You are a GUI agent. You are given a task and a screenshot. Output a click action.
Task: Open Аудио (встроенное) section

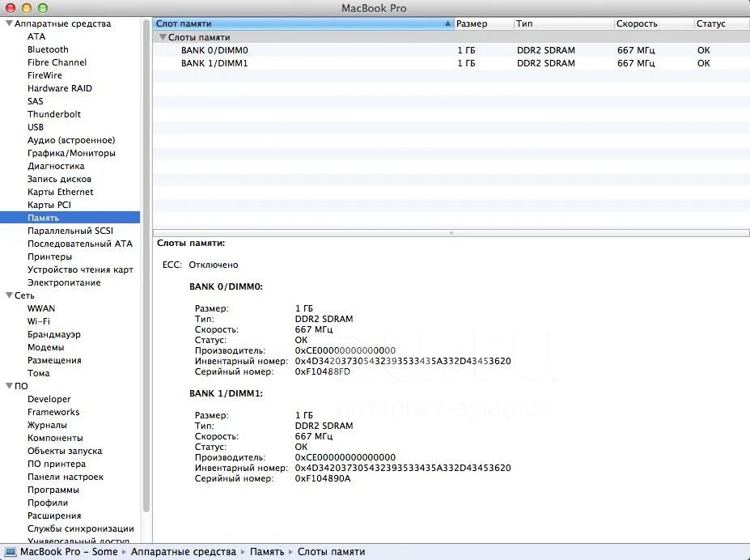pyautogui.click(x=71, y=140)
